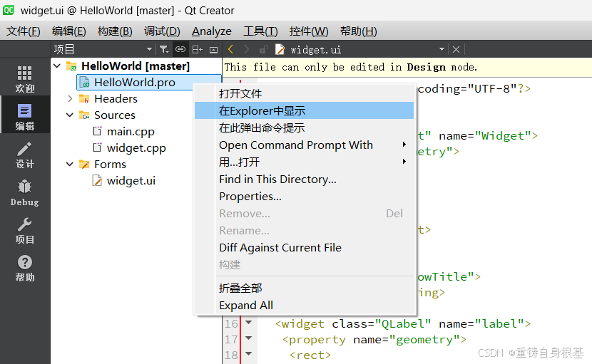Open the 调试(D) menu

(162, 31)
